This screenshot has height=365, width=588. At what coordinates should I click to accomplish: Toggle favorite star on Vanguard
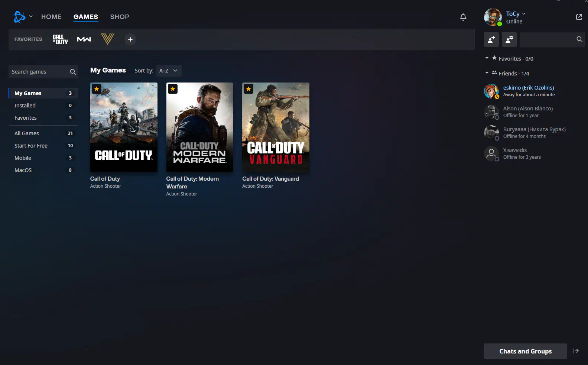(248, 89)
